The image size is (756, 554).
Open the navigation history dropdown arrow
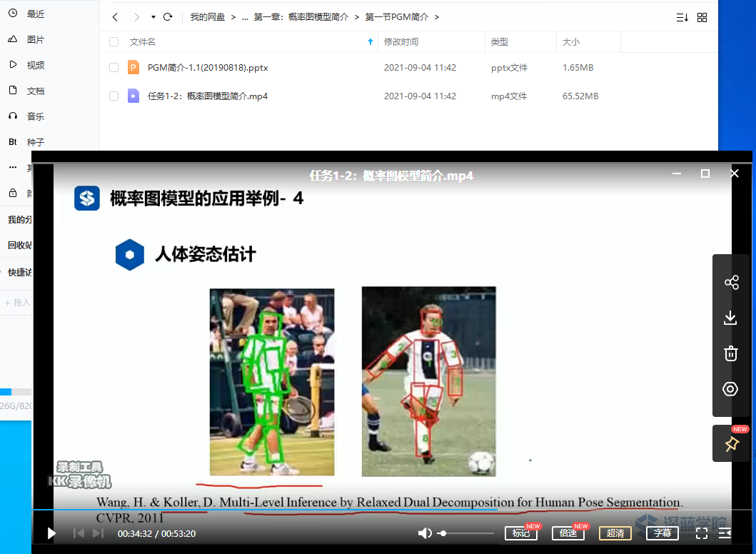(x=153, y=17)
